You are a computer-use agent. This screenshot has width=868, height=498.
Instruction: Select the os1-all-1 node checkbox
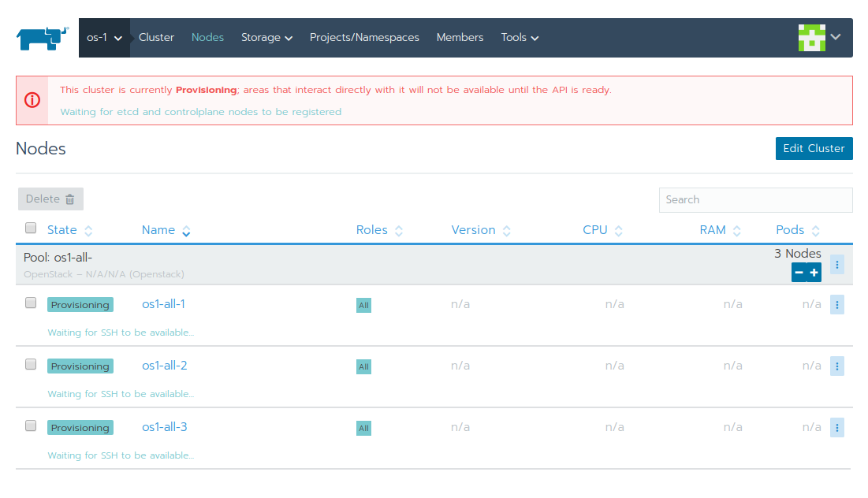(x=30, y=302)
